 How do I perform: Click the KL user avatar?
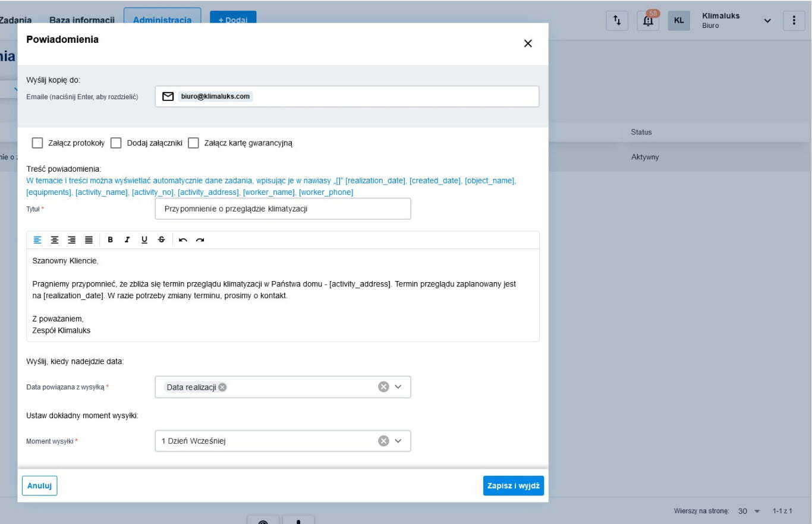pyautogui.click(x=679, y=21)
